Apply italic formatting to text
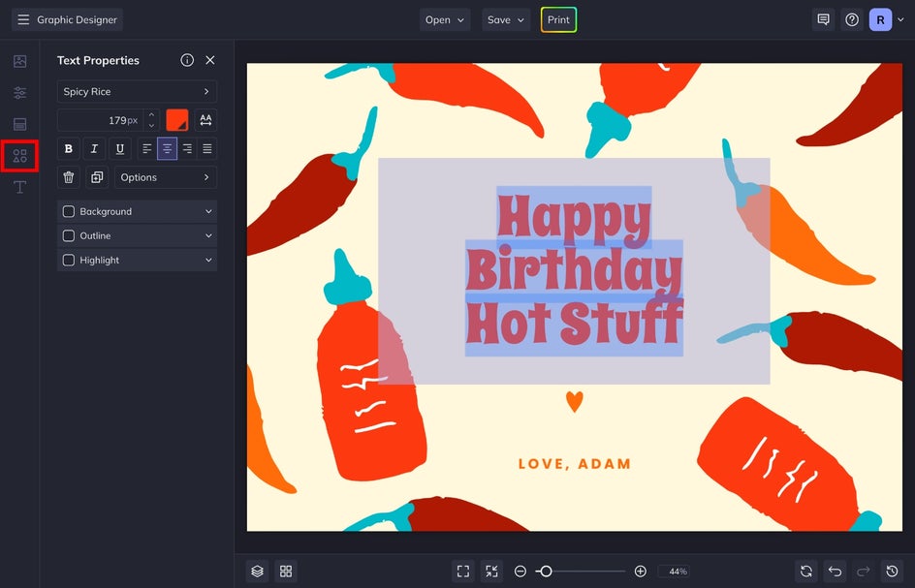Screen dimensions: 915x588 click(x=94, y=149)
